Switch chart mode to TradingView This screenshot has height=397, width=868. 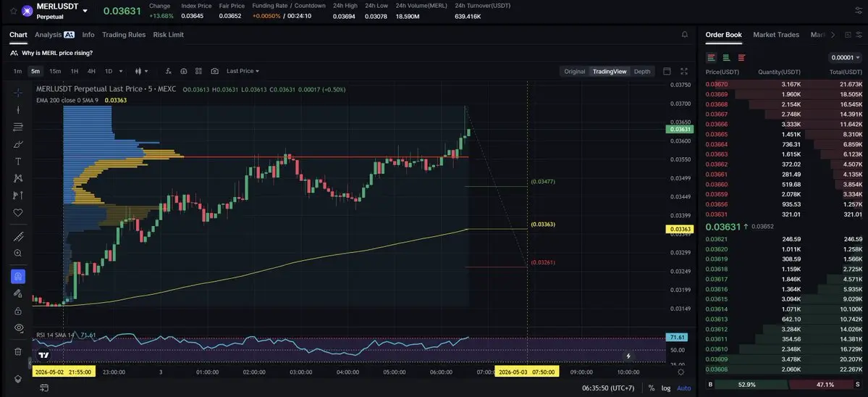[x=610, y=72]
